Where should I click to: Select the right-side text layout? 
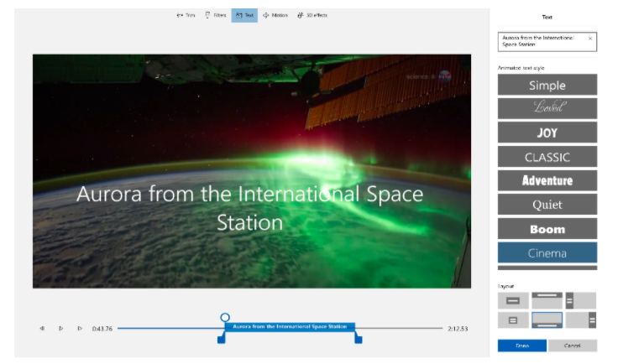(580, 320)
